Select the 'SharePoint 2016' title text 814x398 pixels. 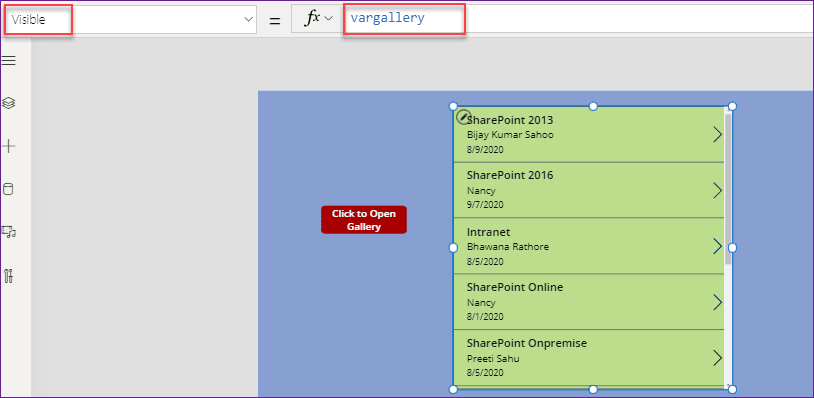pos(510,175)
